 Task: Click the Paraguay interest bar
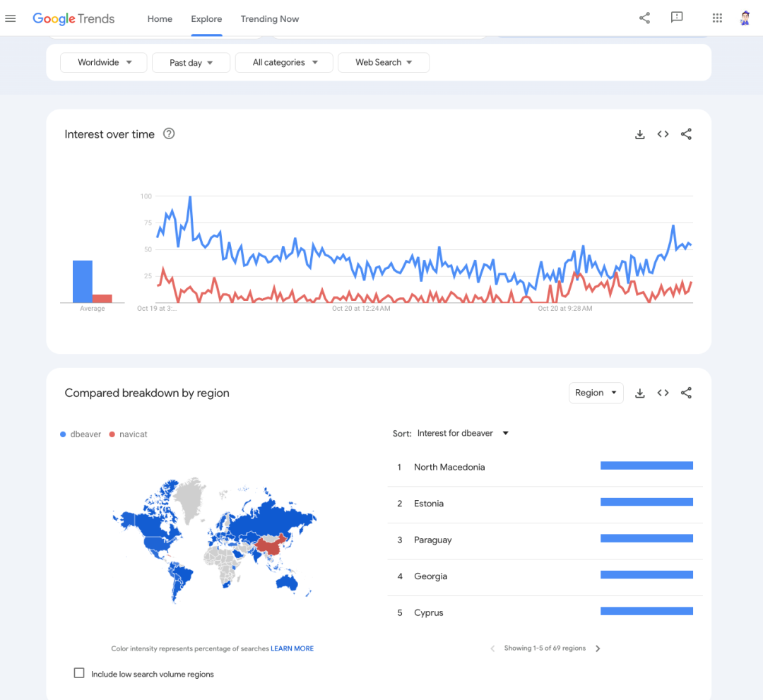646,538
